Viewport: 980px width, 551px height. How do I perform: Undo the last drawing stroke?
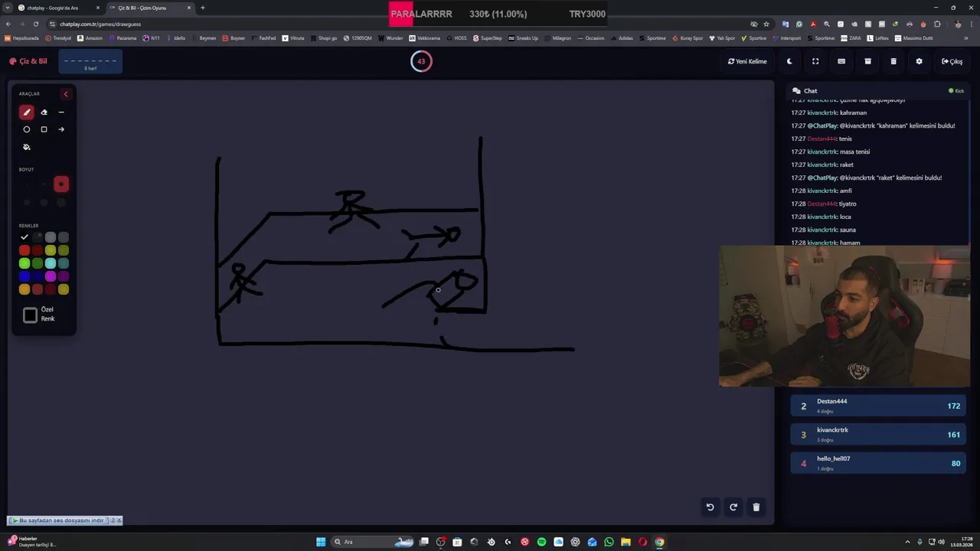[x=710, y=507]
